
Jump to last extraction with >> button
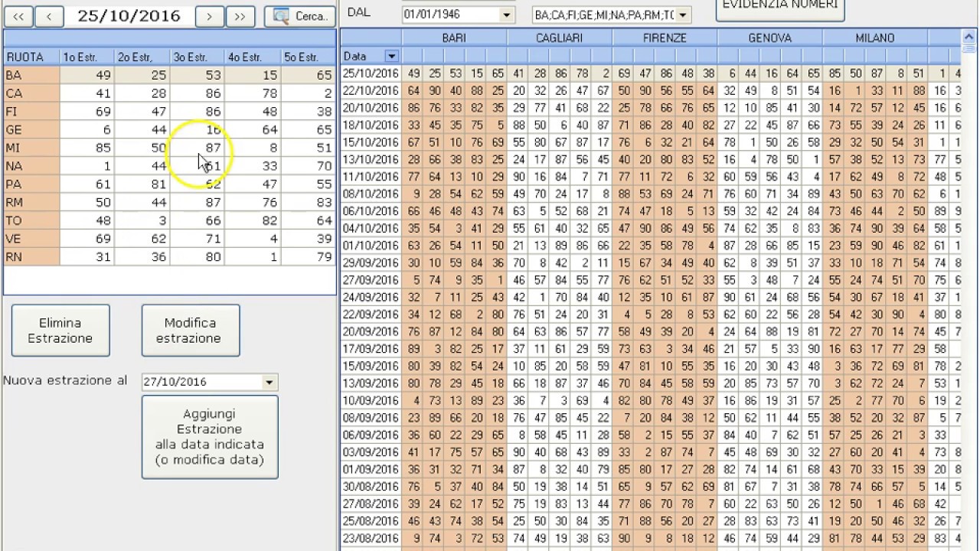(240, 16)
